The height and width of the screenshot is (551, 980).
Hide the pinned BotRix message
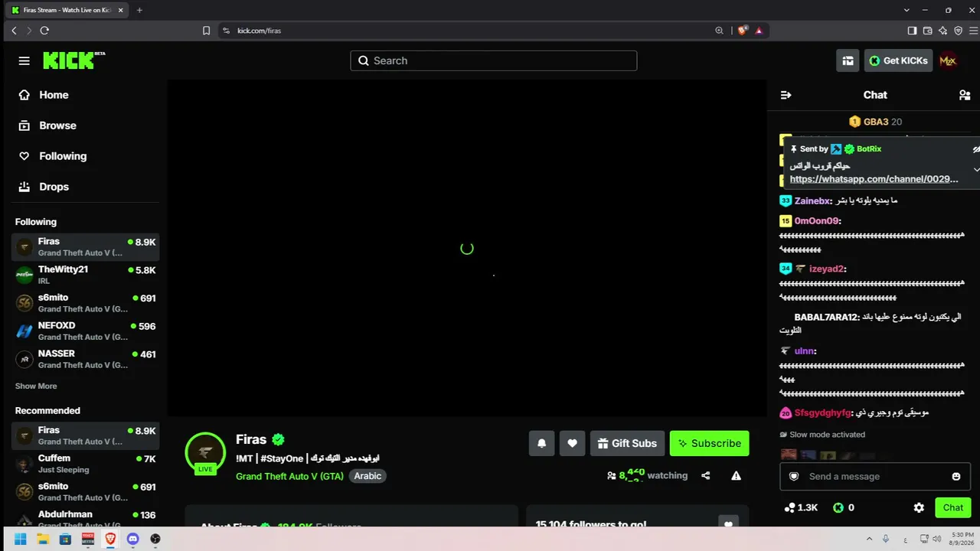(x=976, y=148)
